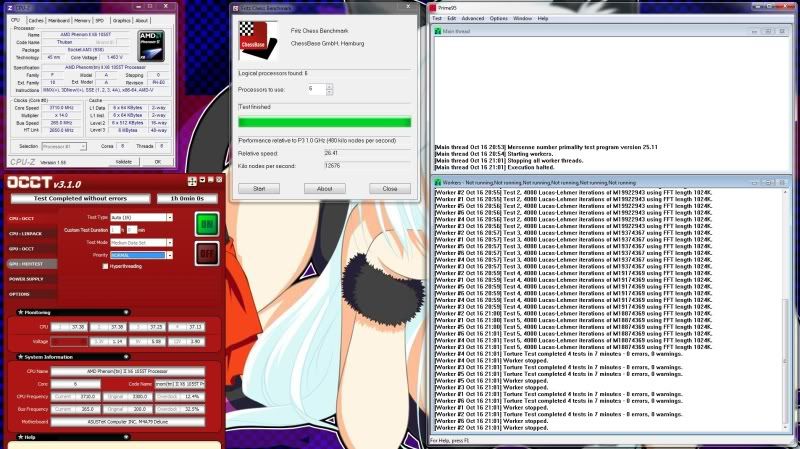
Task: Open the Help menu in Prime95
Action: [543, 18]
